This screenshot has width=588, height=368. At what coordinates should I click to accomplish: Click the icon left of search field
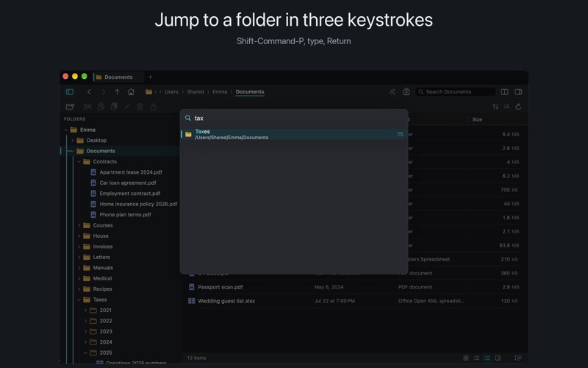[x=406, y=91]
